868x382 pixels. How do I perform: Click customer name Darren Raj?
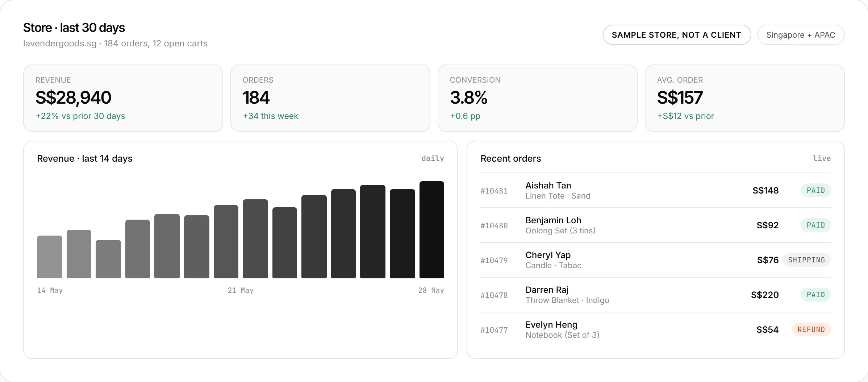point(547,290)
